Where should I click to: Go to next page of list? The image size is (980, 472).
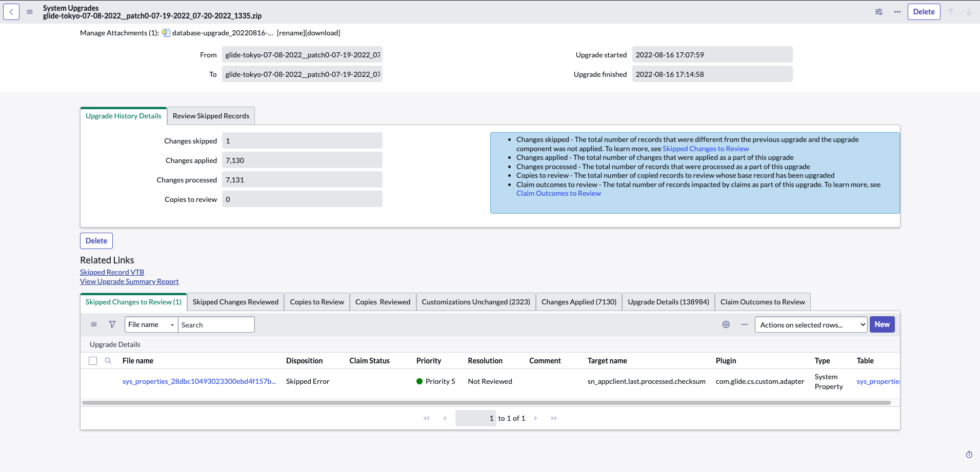click(x=535, y=418)
